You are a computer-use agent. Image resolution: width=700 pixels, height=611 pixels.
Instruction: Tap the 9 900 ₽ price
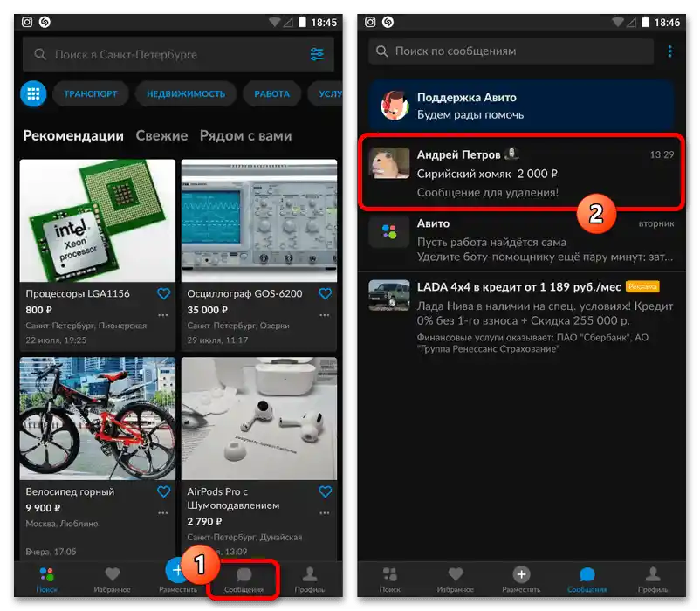click(43, 508)
